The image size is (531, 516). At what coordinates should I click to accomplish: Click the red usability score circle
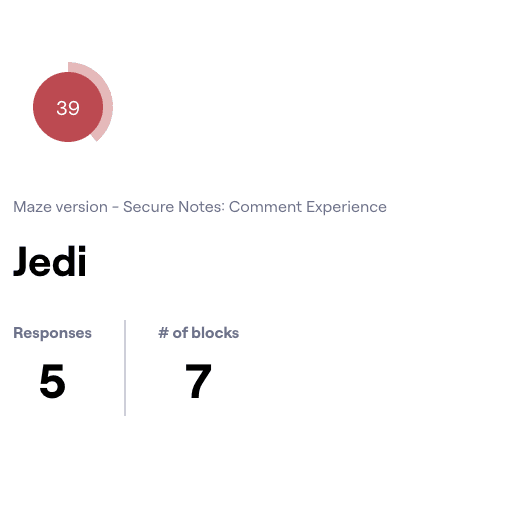68,107
